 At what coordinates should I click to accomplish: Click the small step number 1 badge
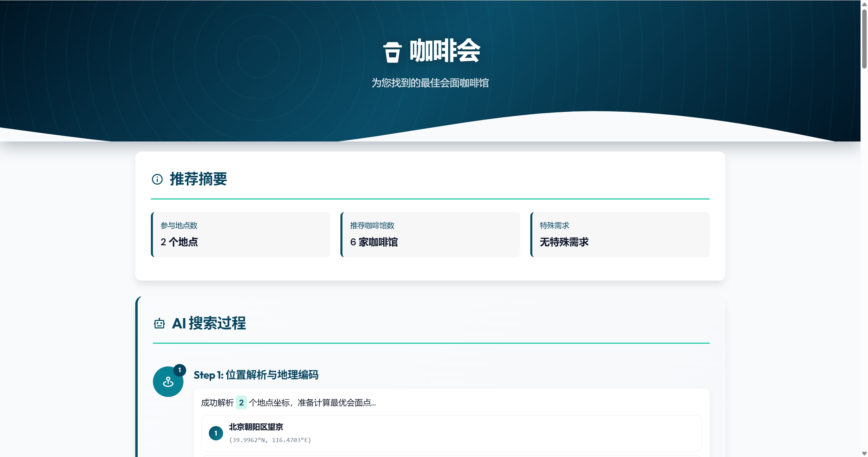[x=180, y=370]
